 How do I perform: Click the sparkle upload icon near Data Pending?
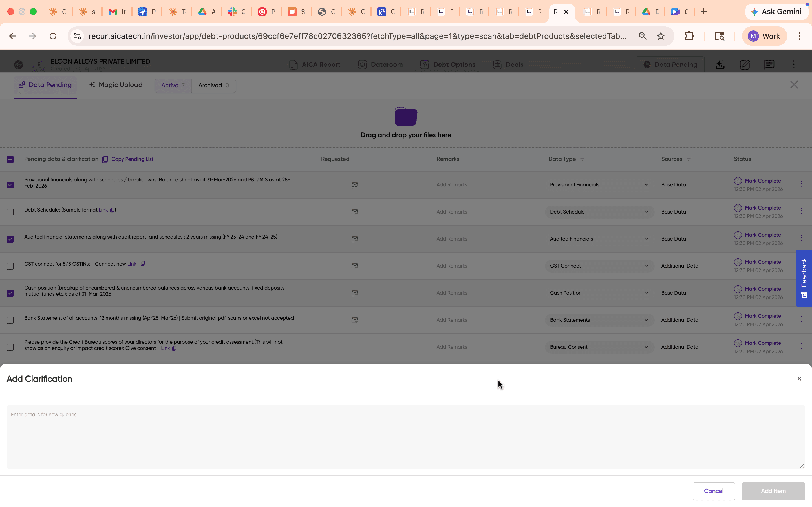pos(720,65)
